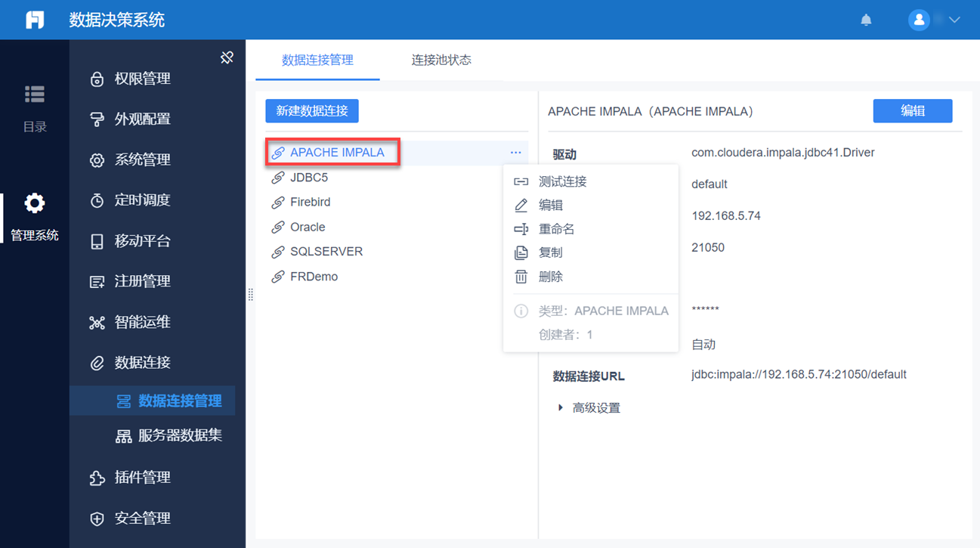Click the host value 192.168.5.74
This screenshot has width=980, height=548.
(726, 216)
